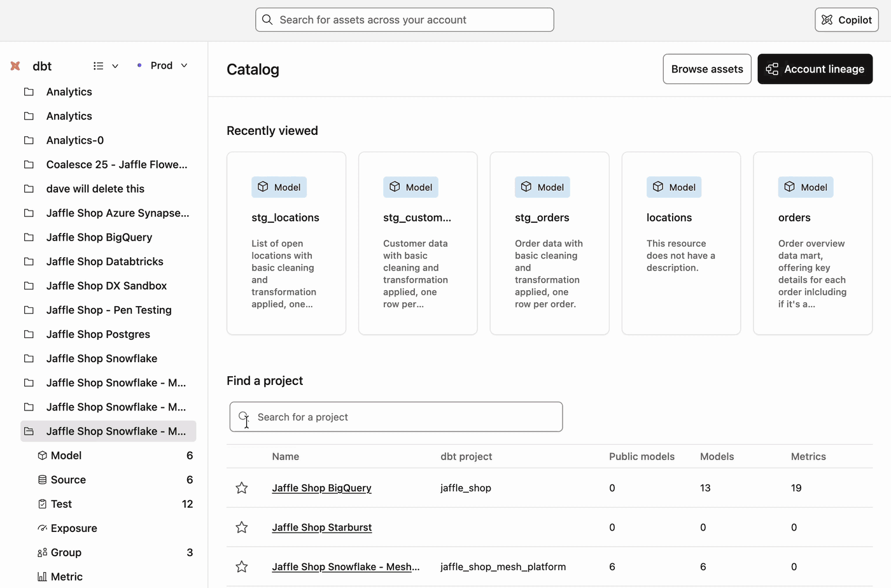Open the Jaffle Shop Starburst project link
Screen dimensions: 891x588
click(x=322, y=528)
